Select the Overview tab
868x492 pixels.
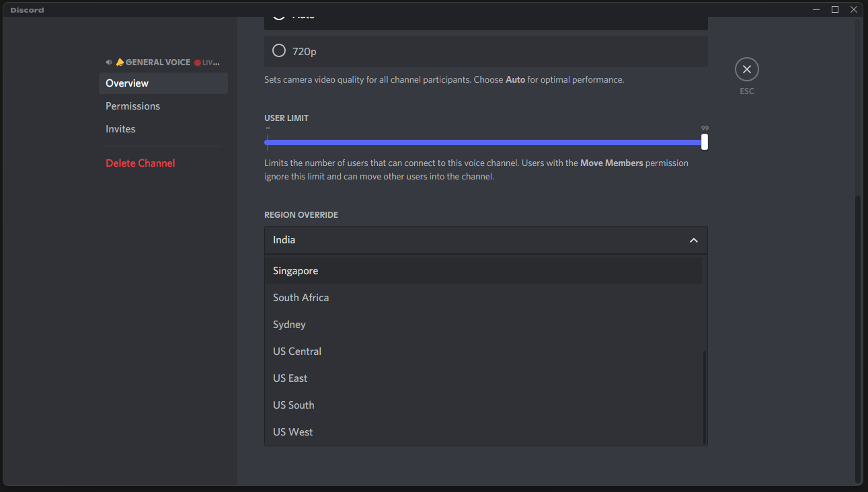[x=126, y=83]
